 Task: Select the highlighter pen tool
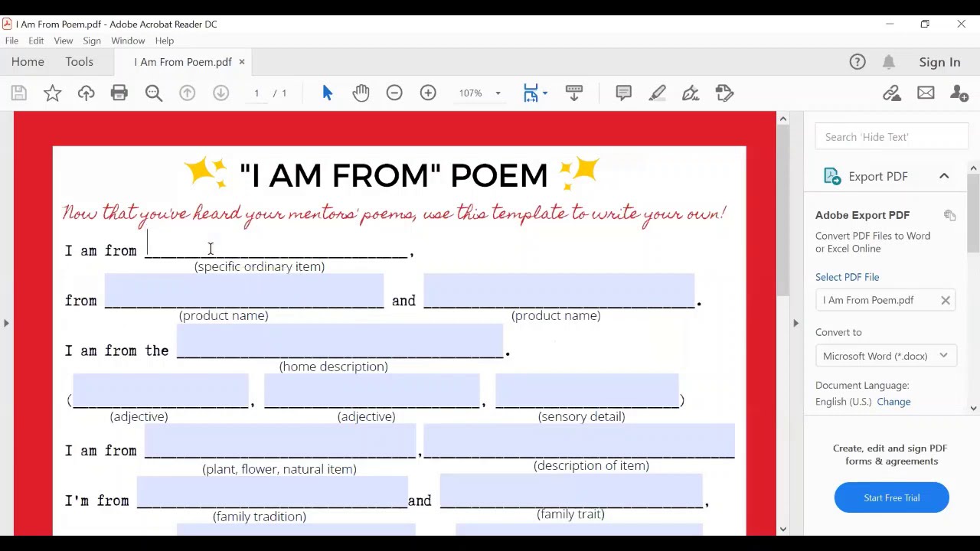657,93
